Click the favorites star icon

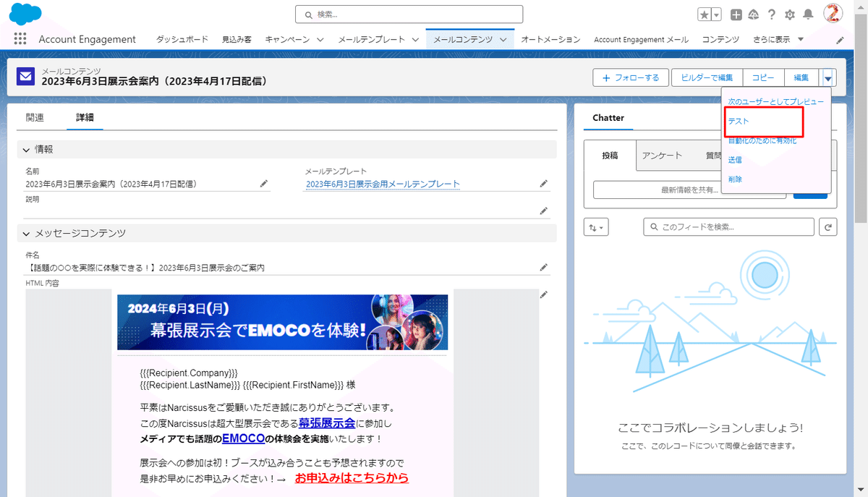click(705, 14)
